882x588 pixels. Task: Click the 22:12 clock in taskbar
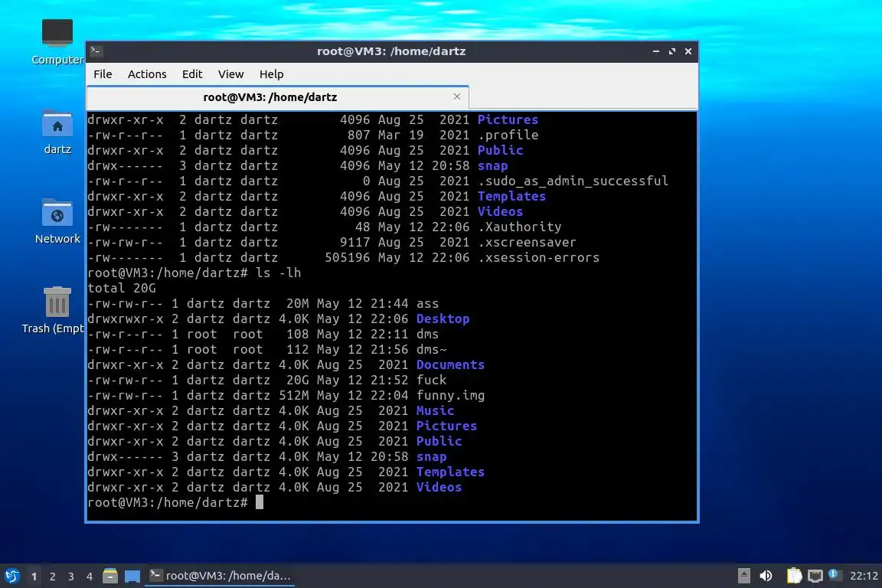[x=864, y=576]
